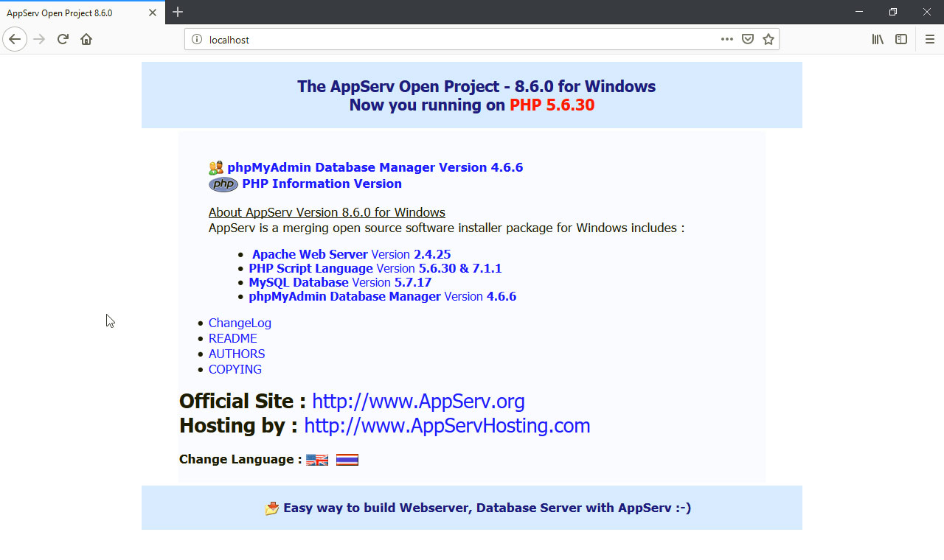
Task: Open the Firefox application menu
Action: [931, 39]
